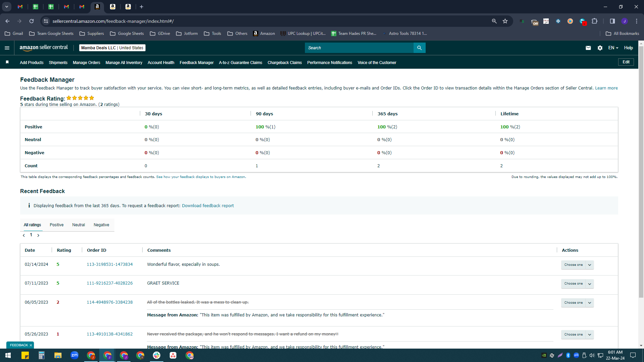Open a new browser tab
Viewport: 644px width, 362px height.
(x=142, y=7)
